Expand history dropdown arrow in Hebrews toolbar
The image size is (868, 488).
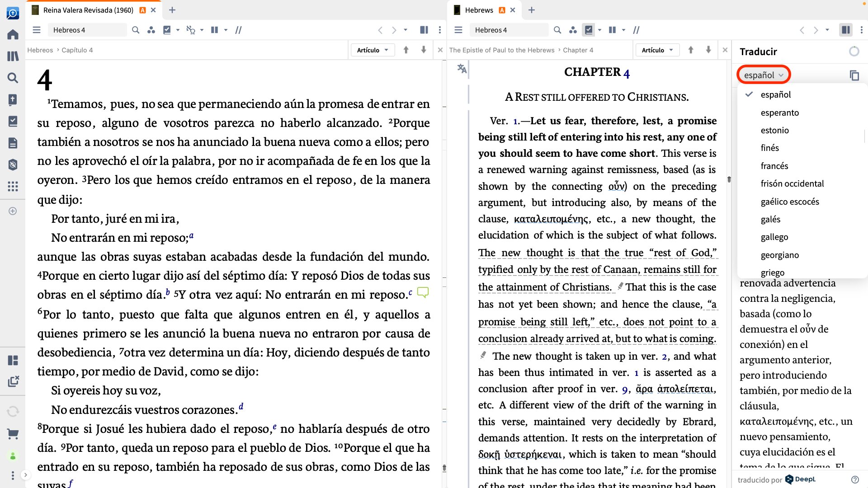pos(827,30)
